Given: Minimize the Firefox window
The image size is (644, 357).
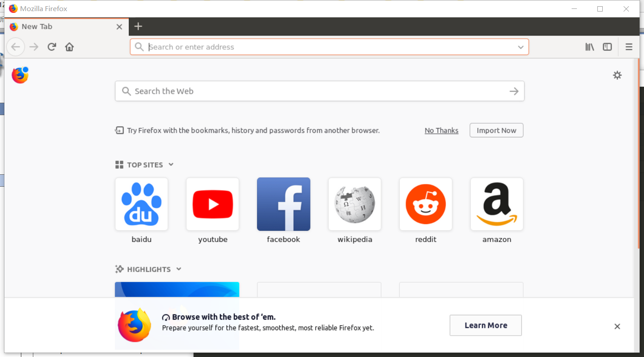Looking at the screenshot, I should pyautogui.click(x=574, y=8).
